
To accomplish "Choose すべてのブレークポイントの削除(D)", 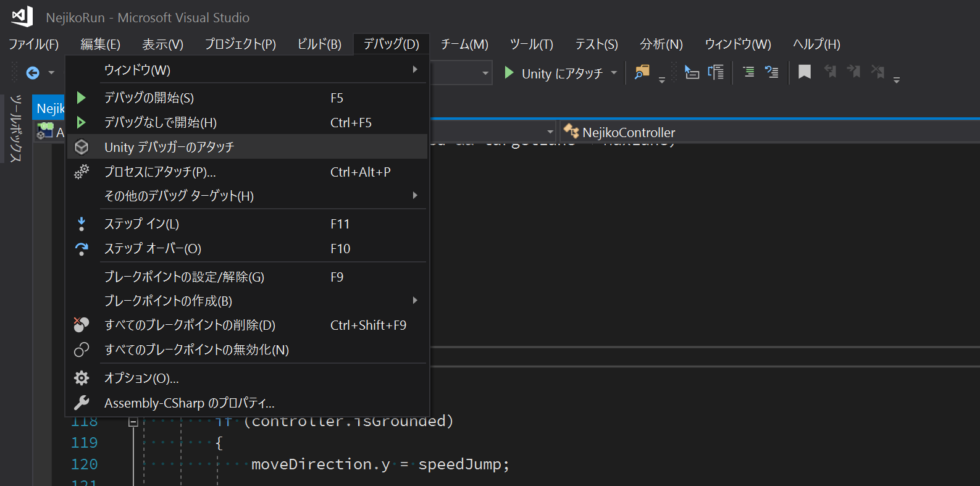I will [247, 325].
